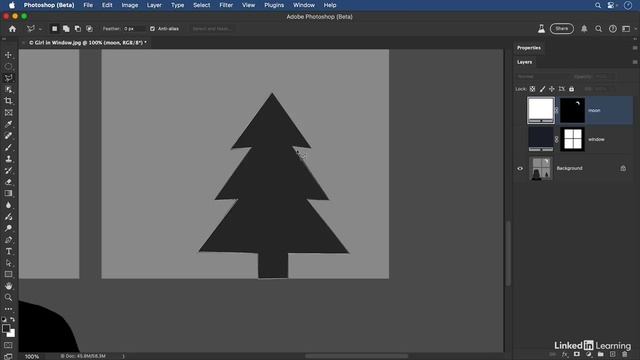Select the Rectangle shape tool
Screen dimensions: 640x360
click(8, 274)
